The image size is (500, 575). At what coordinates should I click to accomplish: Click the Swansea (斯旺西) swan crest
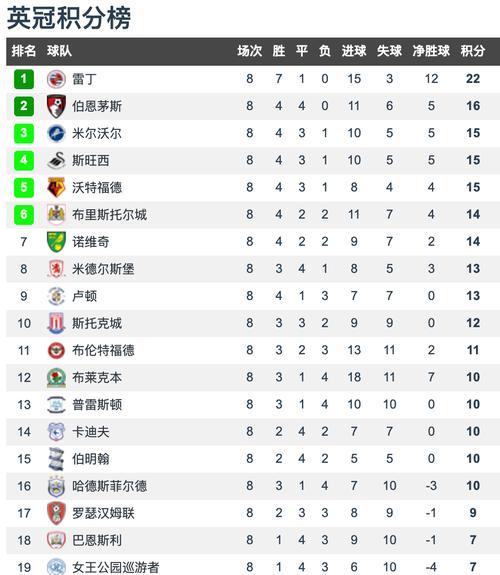56,160
